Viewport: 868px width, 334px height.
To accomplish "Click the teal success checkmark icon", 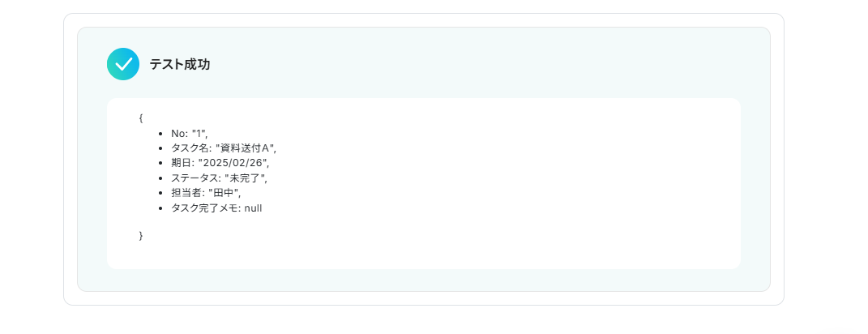I will tap(123, 64).
